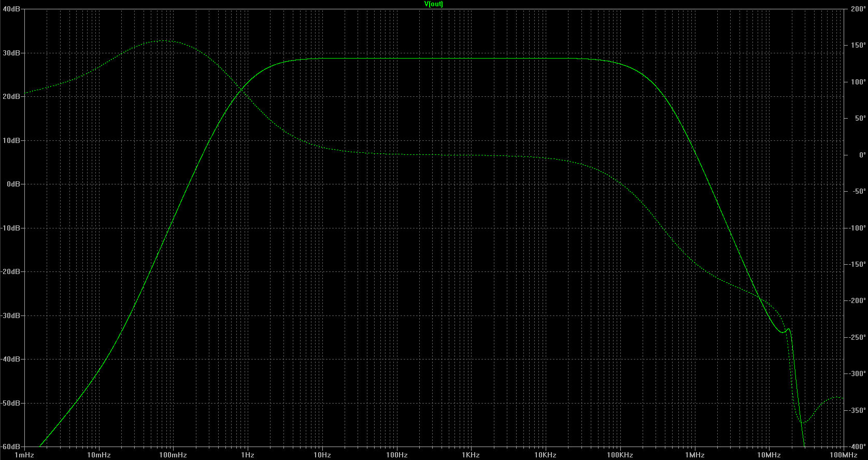Click the -150° phase axis label

coord(857,264)
